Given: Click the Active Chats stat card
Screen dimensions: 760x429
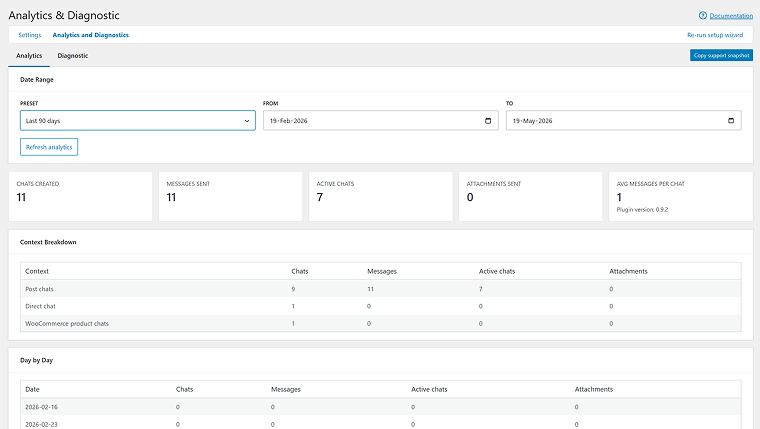Looking at the screenshot, I should [x=380, y=196].
